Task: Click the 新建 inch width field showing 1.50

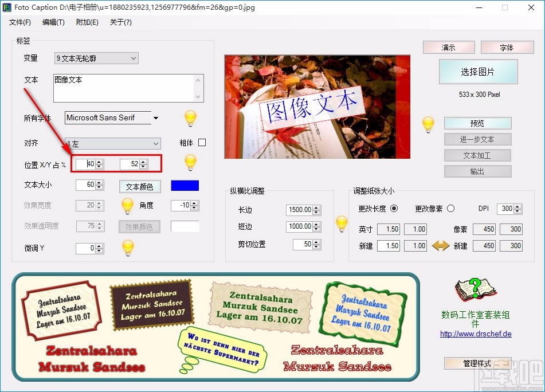Action: pos(388,246)
